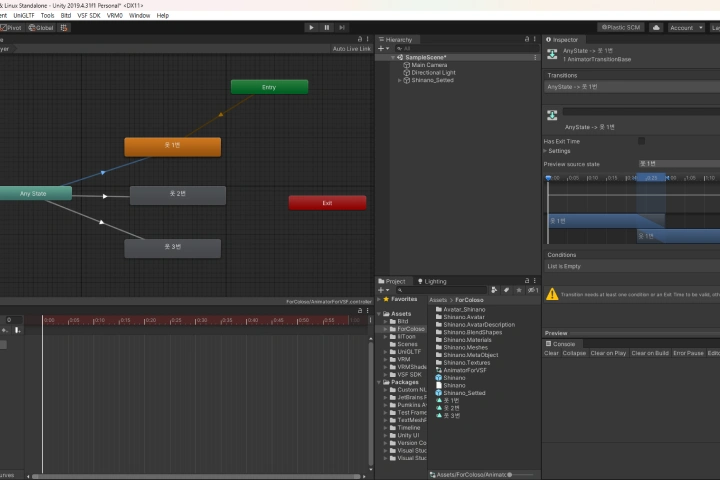Click search by type icon in Project
This screenshot has height=480, width=720.
click(x=494, y=290)
